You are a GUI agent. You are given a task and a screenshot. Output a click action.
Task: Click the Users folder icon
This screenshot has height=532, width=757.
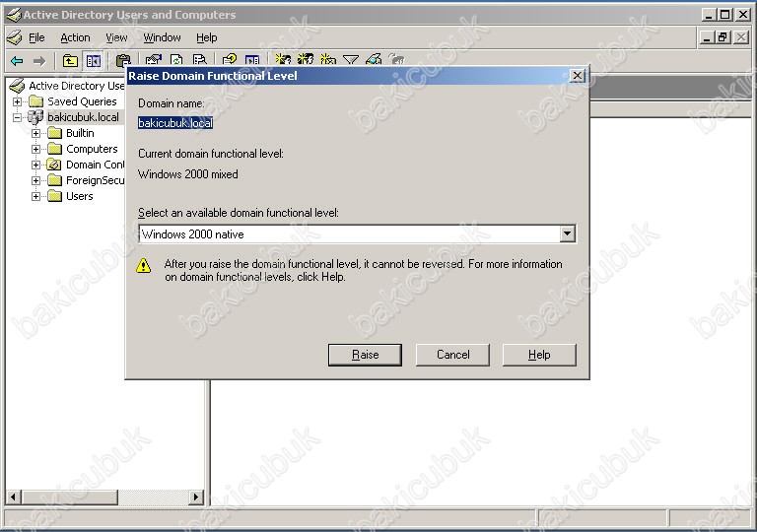click(x=54, y=196)
